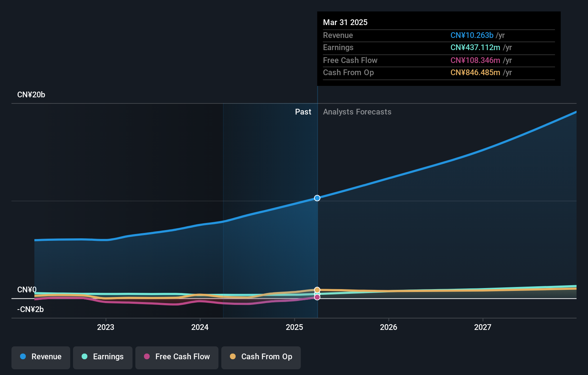This screenshot has height=375, width=588.
Task: Click the CN¥846.485m cash from op value
Action: (475, 73)
